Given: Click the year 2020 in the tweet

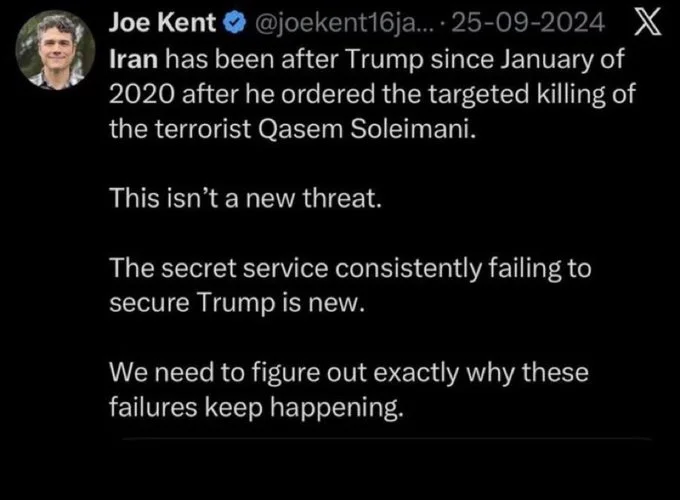Looking at the screenshot, I should pyautogui.click(x=135, y=94).
